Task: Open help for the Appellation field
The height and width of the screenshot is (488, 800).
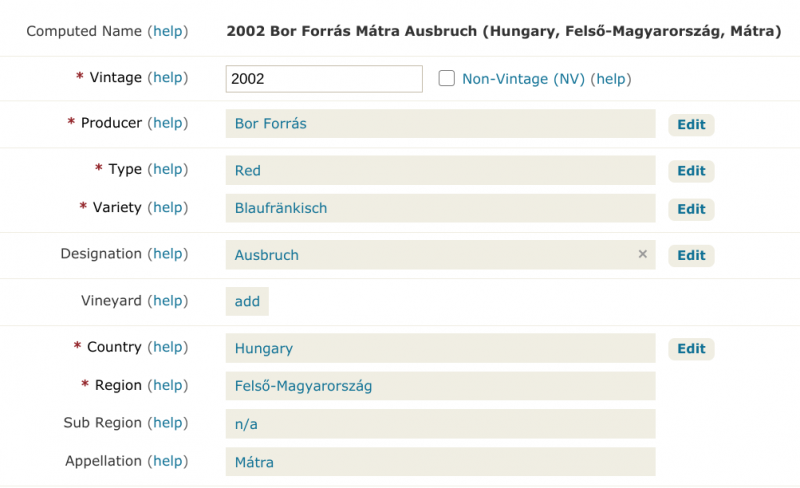Action: pos(168,461)
